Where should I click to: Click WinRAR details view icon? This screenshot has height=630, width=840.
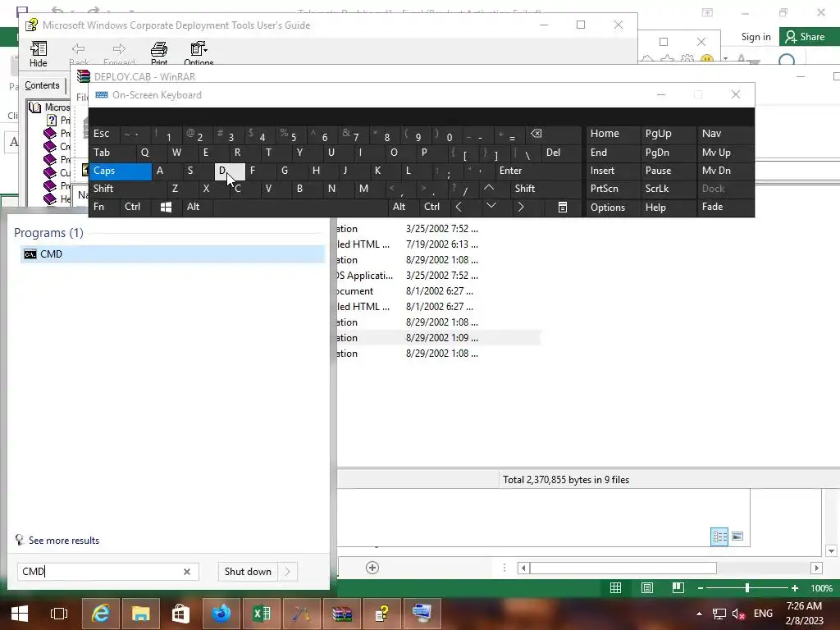[x=719, y=536]
